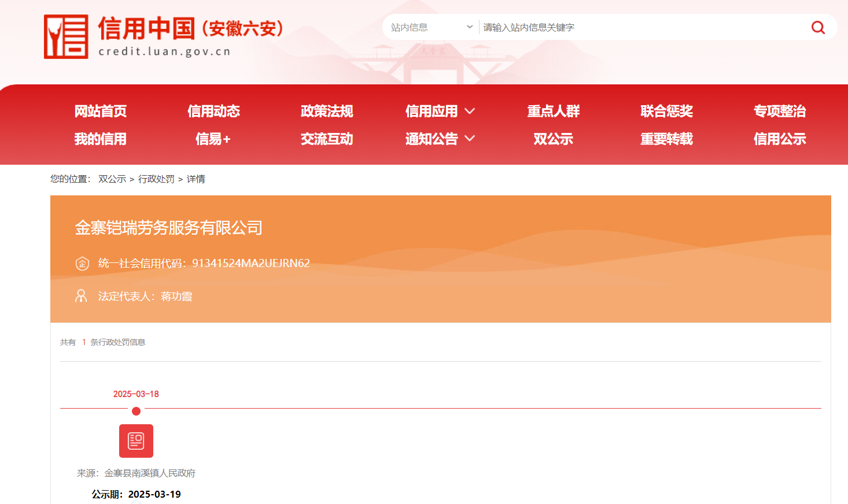
Task: Open the 重点人群 menu item
Action: (x=554, y=111)
